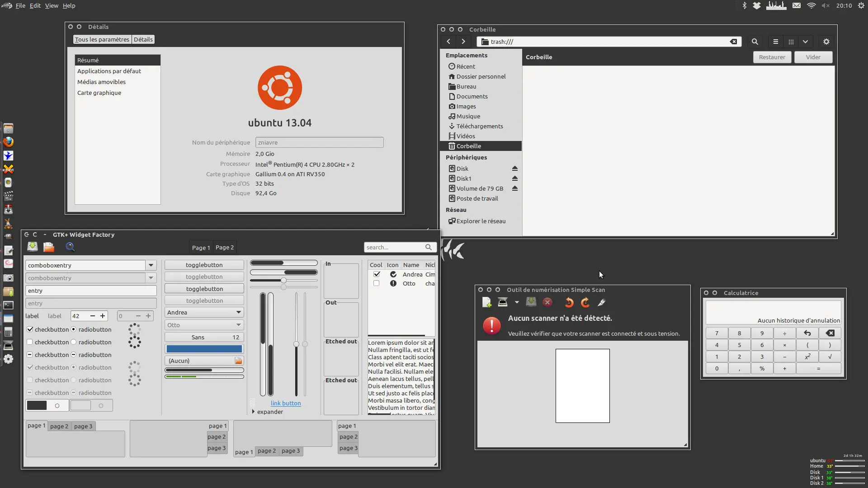868x488 pixels.
Task: Go back in Corbeille file manager
Action: tap(448, 42)
